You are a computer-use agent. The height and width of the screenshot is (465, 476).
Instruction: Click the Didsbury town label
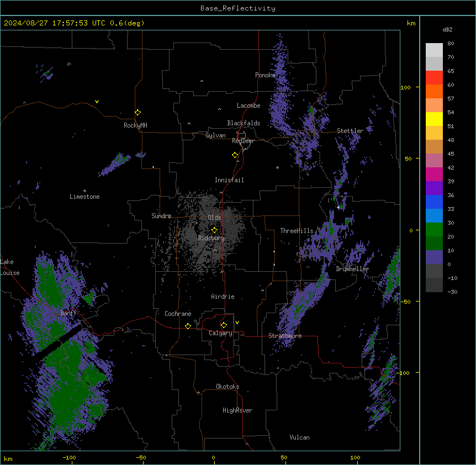[x=211, y=238]
